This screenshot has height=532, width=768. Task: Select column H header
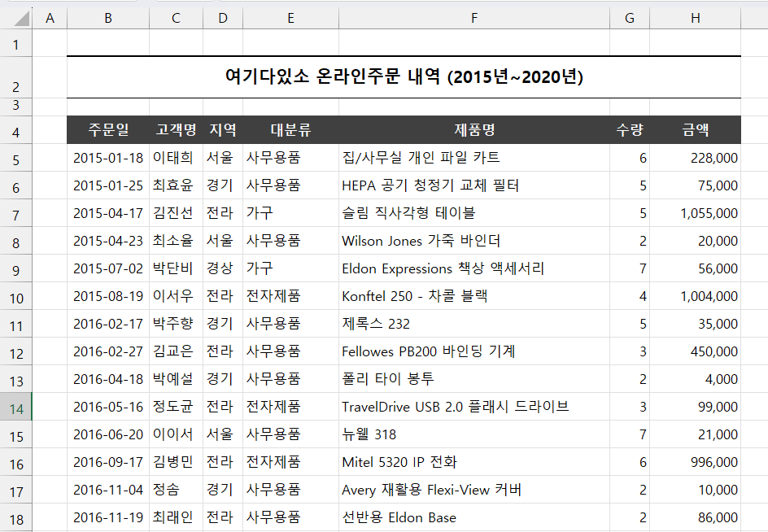[695, 18]
